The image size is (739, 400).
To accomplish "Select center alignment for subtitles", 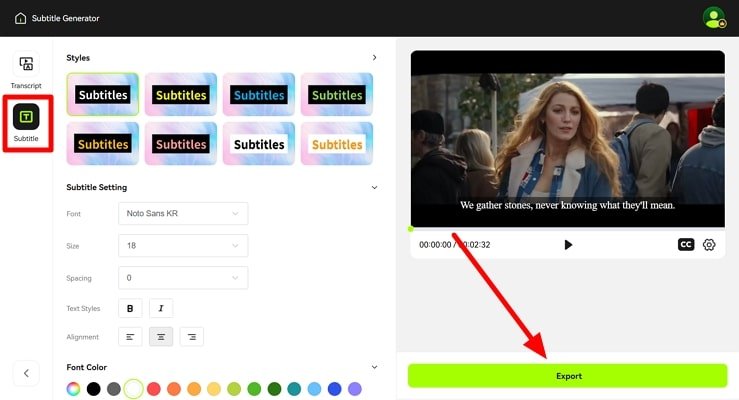I will [x=160, y=337].
